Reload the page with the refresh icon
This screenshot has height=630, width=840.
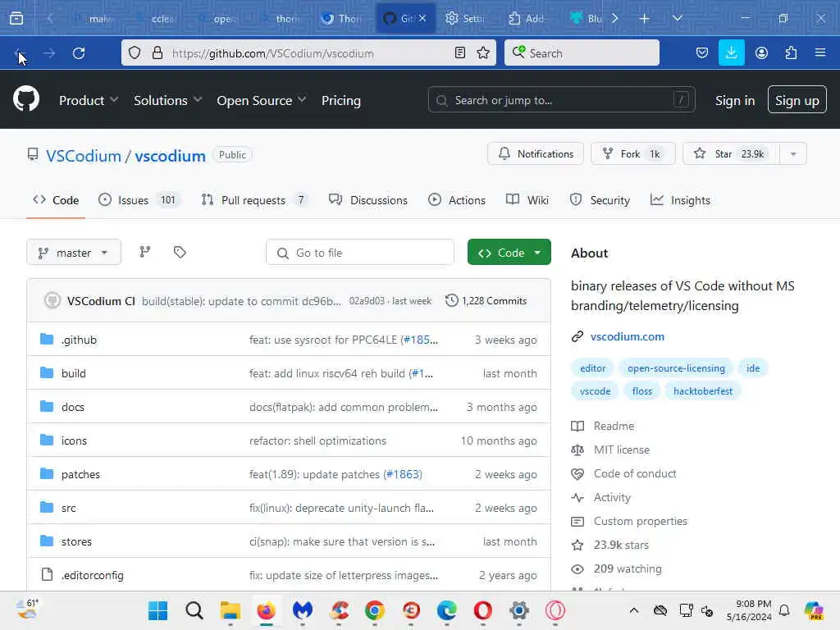point(79,53)
